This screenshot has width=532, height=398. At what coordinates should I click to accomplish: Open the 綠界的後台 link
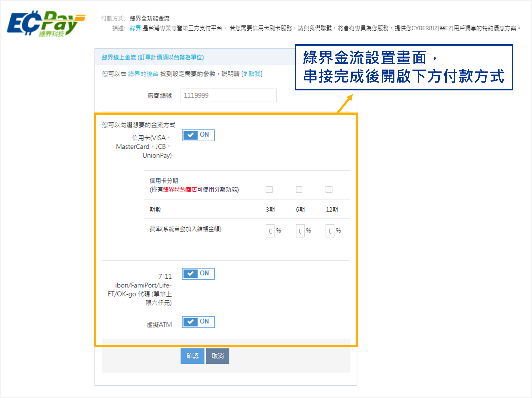pyautogui.click(x=143, y=74)
